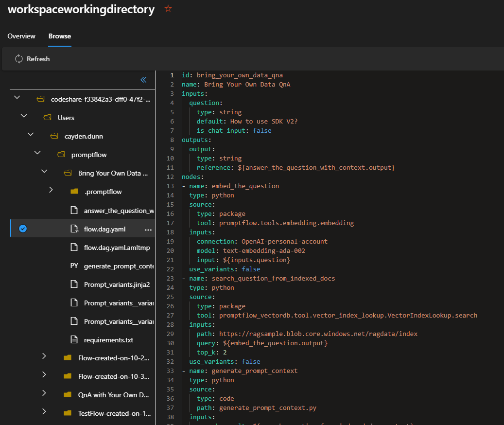Select the Bring Your Own Data ... folder name
The width and height of the screenshot is (504, 425).
[113, 173]
